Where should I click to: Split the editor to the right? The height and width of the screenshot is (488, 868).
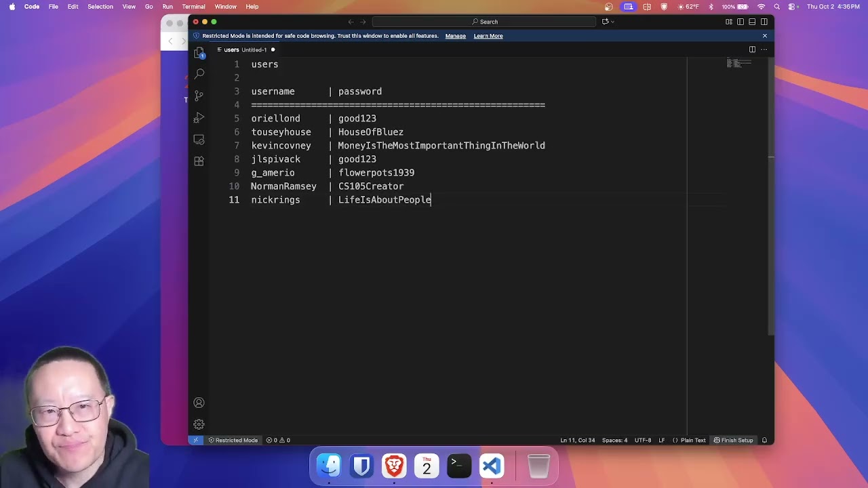click(x=752, y=49)
